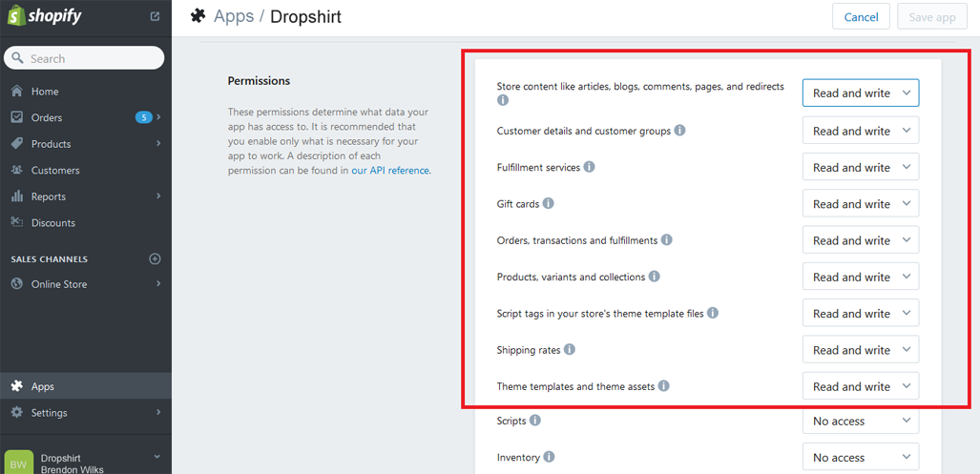
Task: Expand Orders submenu chevron
Action: [158, 116]
